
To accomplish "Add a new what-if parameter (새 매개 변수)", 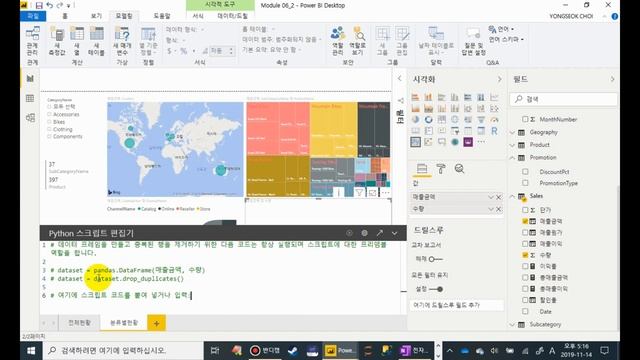I will coord(122,41).
